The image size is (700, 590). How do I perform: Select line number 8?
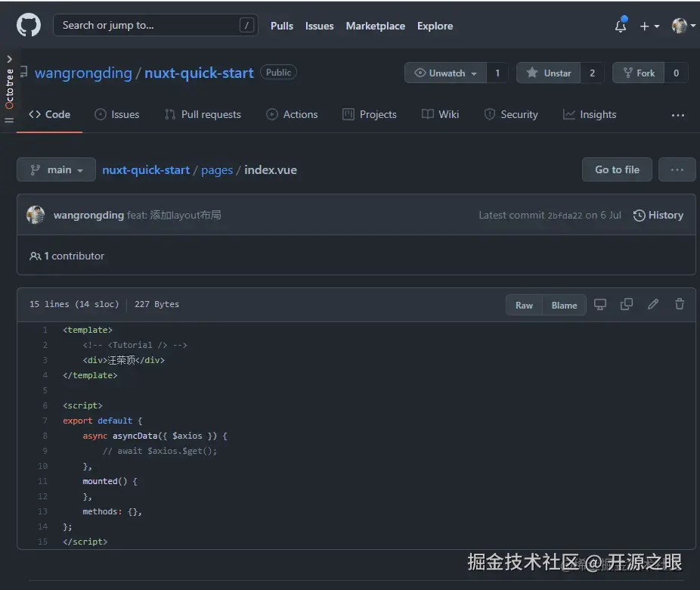coord(45,436)
